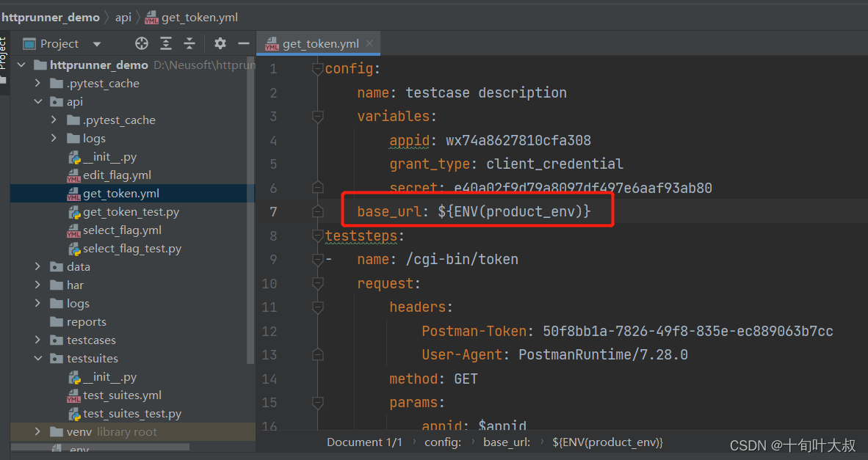Collapse the testsuites folder
Screen dimensions: 868x460
pyautogui.click(x=38, y=358)
